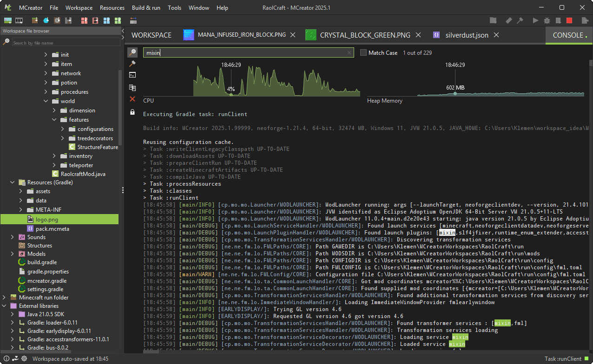Open preferences gear in status bar
Viewport: 593px width, 364px height.
(x=24, y=358)
